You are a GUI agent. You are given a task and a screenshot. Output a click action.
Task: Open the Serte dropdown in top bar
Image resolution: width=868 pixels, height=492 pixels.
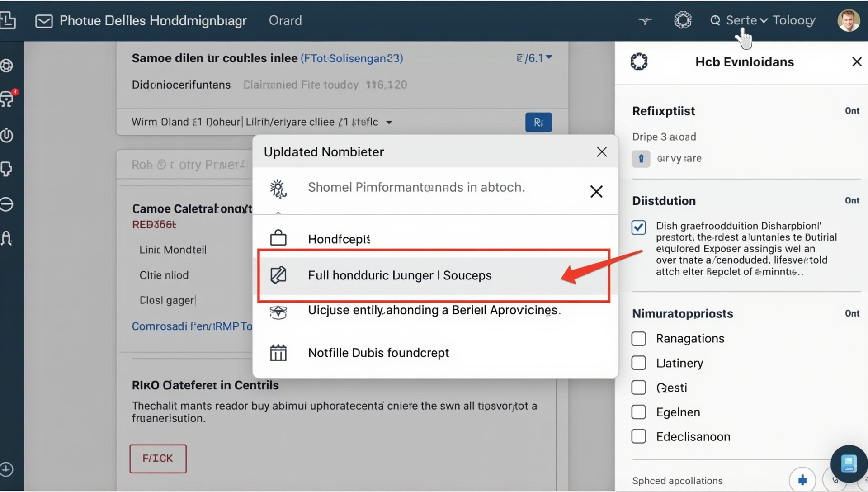(746, 20)
